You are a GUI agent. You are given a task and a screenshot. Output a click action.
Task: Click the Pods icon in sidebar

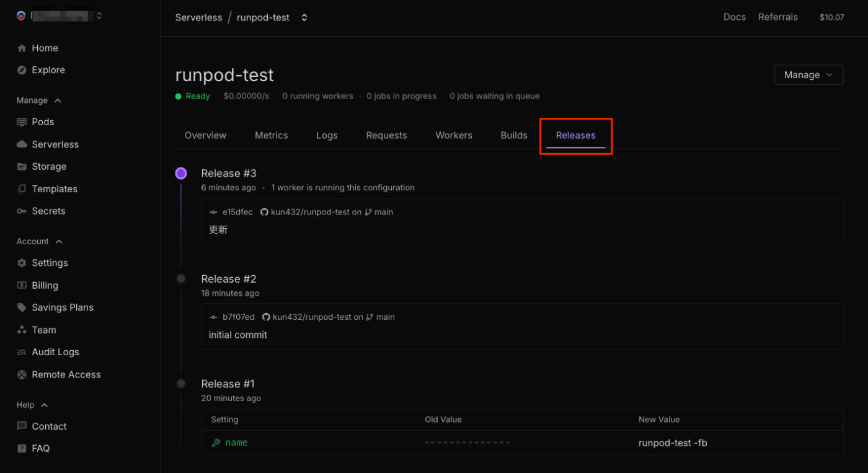pyautogui.click(x=22, y=122)
